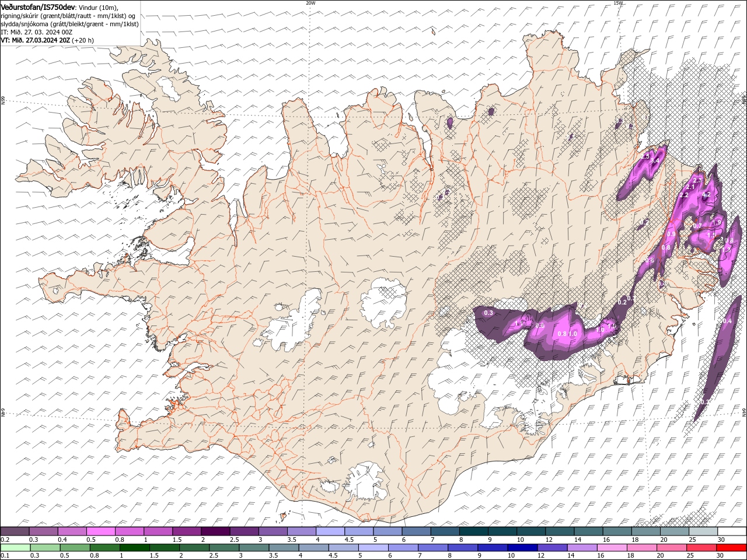
Task: Pick the lower-row violet swatch labeled 12
Action: (552, 547)
